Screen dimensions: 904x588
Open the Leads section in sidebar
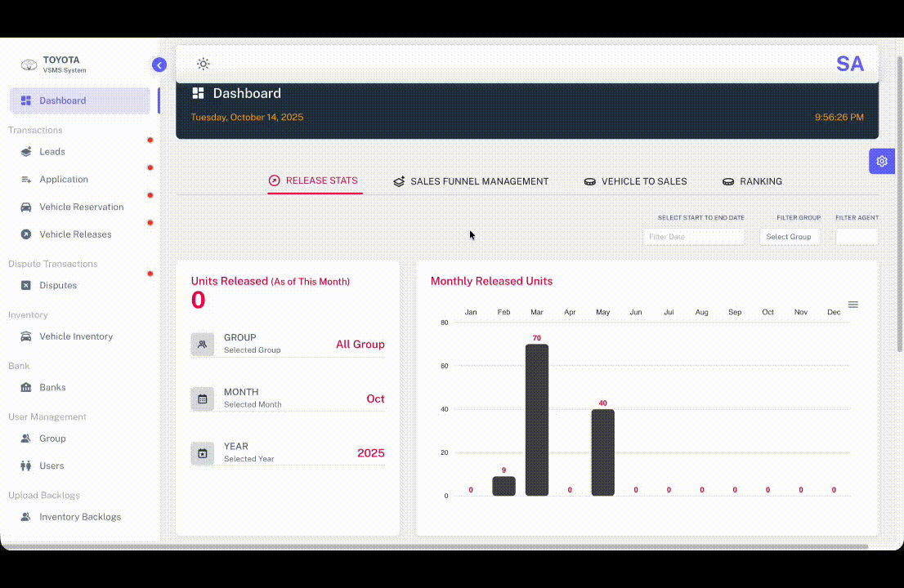[x=27, y=151]
